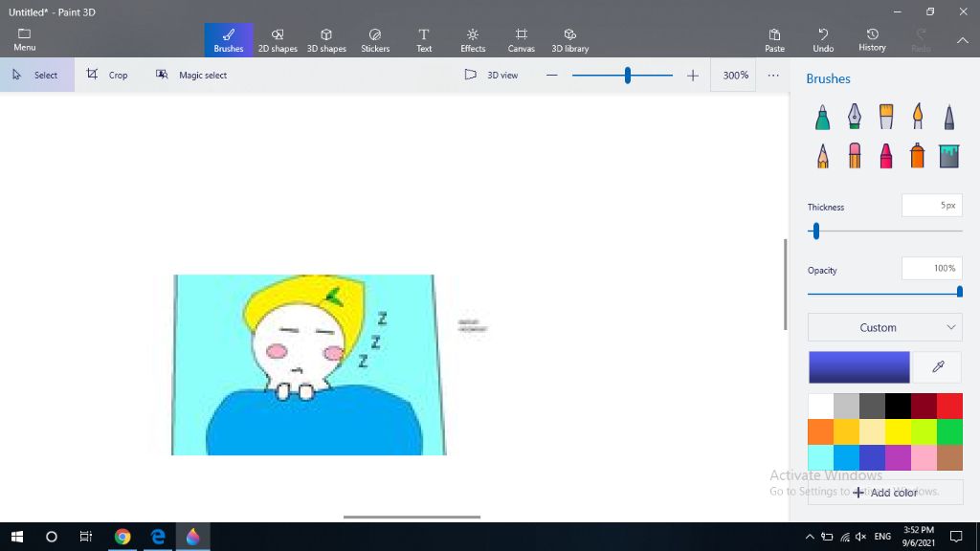The height and width of the screenshot is (551, 980).
Task: Select the Spray can brush
Action: click(918, 156)
